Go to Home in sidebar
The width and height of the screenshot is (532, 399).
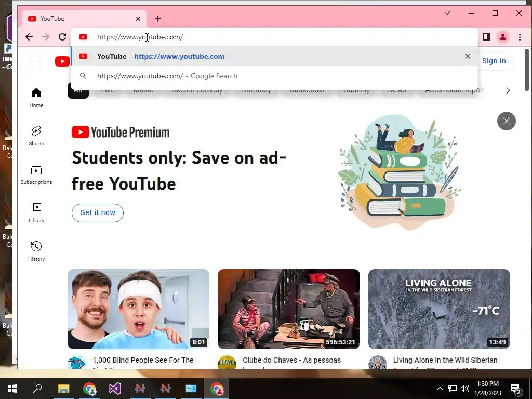point(36,98)
